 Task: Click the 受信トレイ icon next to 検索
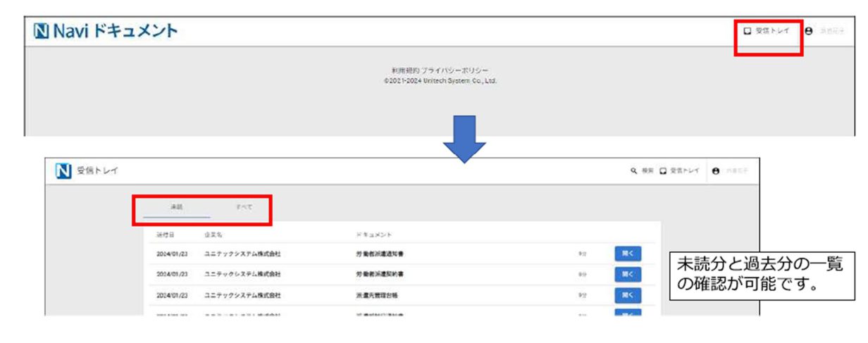(x=665, y=171)
